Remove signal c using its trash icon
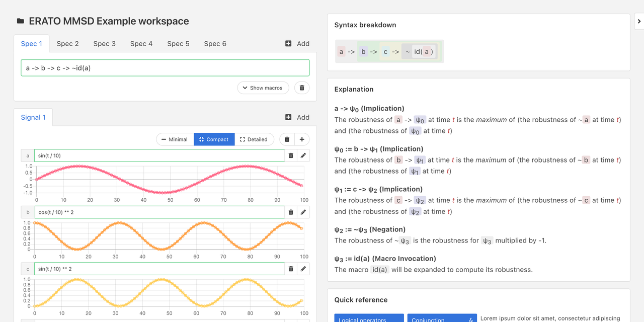This screenshot has height=322, width=644. click(x=291, y=269)
